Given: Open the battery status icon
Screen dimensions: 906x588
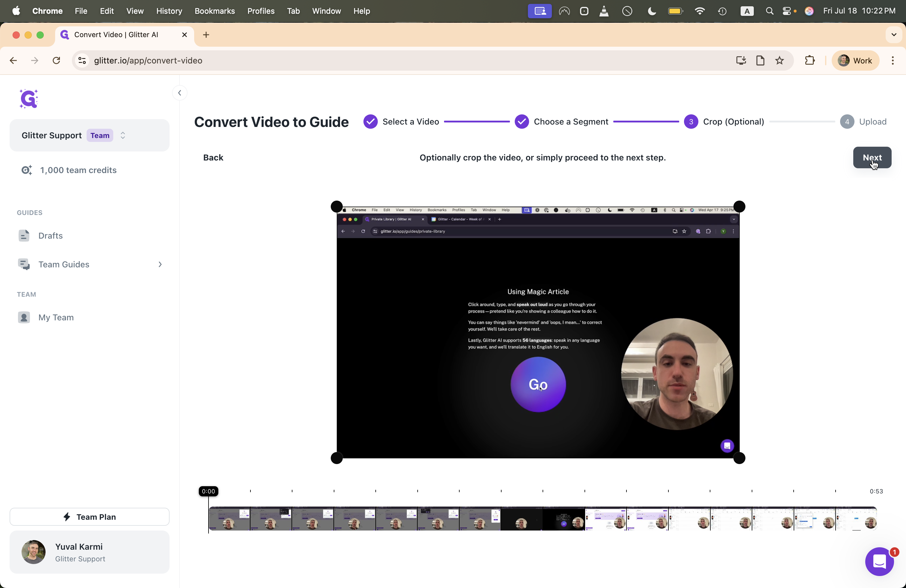Looking at the screenshot, I should pos(676,11).
